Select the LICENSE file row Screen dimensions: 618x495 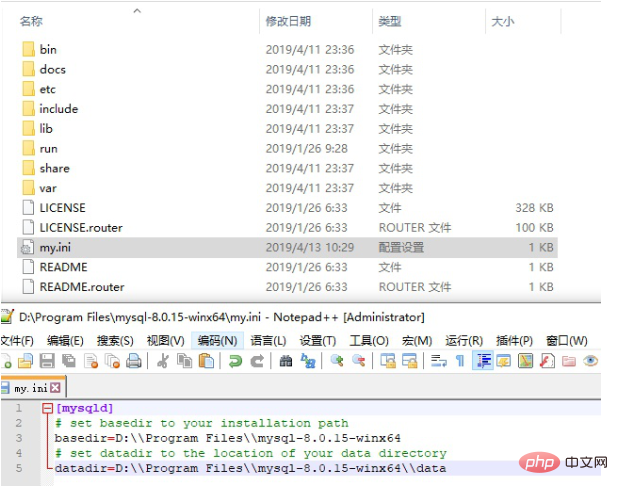pyautogui.click(x=287, y=209)
